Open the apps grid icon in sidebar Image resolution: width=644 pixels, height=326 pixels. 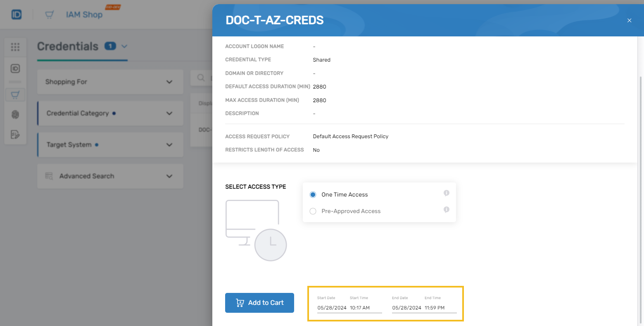coord(15,47)
